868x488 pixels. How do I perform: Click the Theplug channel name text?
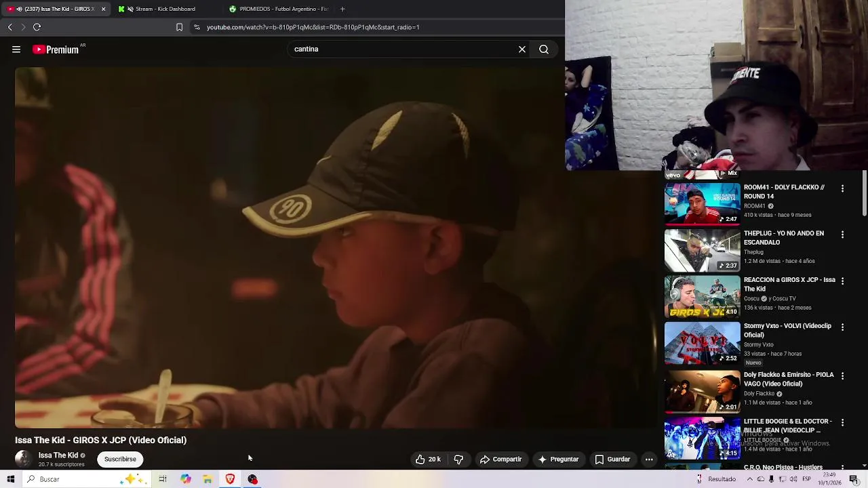click(753, 252)
